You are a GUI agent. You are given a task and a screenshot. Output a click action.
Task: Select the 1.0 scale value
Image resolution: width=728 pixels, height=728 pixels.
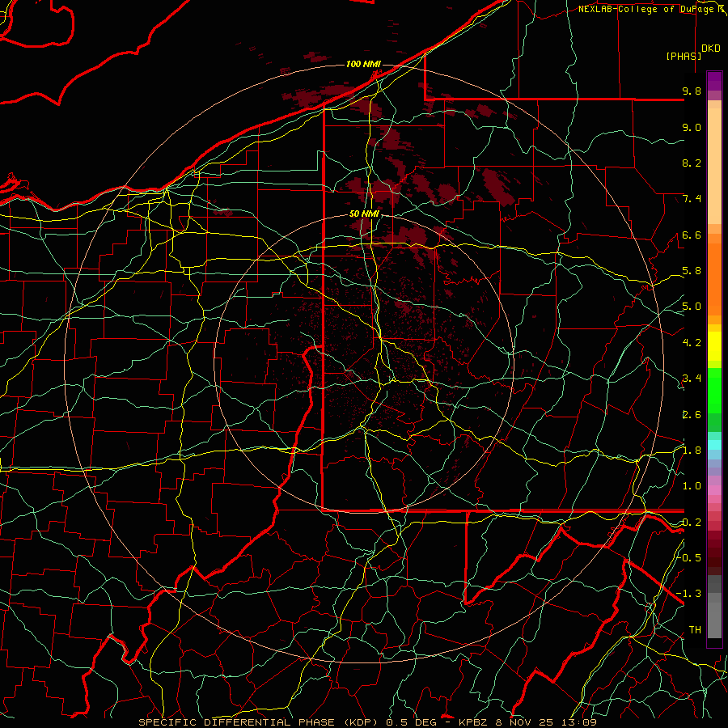coord(692,486)
